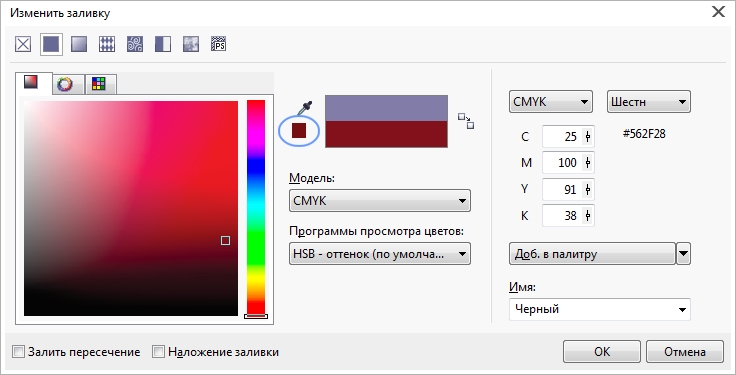Click the rainbow hue slider bar
The image size is (736, 375).
256,207
